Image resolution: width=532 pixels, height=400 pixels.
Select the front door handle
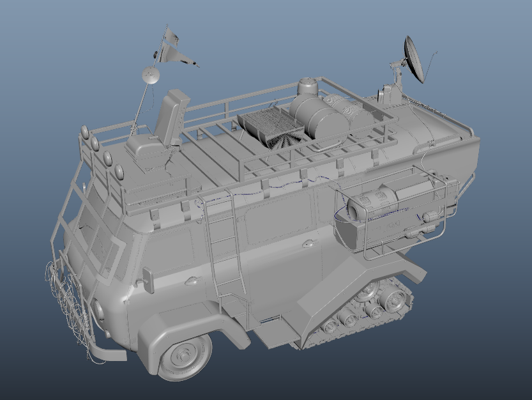point(194,281)
